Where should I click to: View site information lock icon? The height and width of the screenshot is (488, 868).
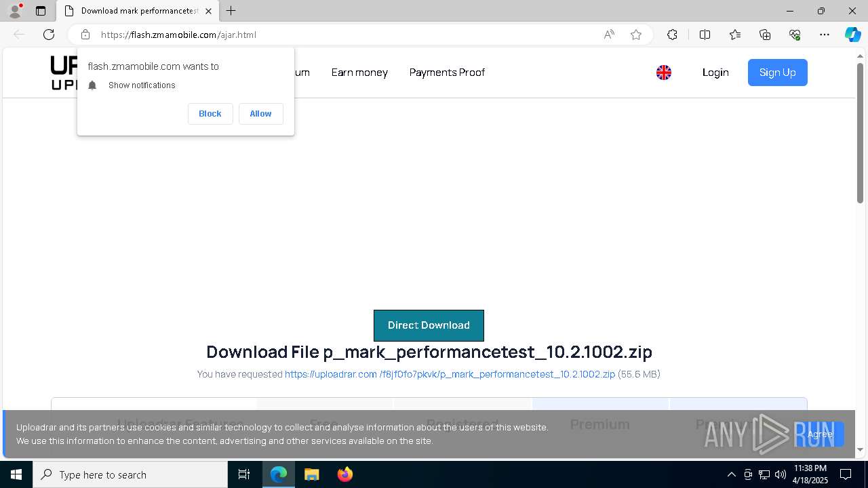click(x=85, y=35)
